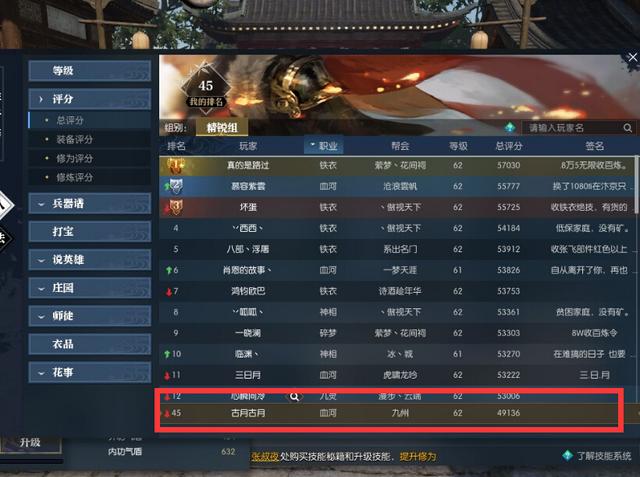Switch to the 精锐组 group tab

tap(222, 128)
